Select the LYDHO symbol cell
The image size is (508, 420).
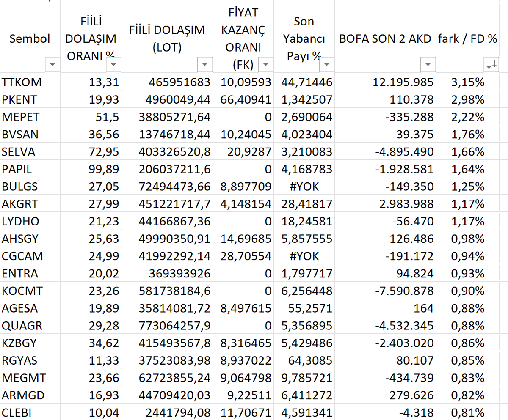pos(30,221)
